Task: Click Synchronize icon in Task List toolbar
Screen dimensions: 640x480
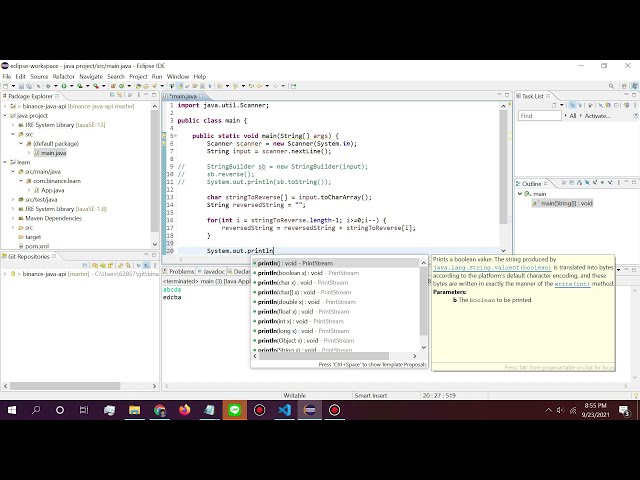Action: (626, 105)
